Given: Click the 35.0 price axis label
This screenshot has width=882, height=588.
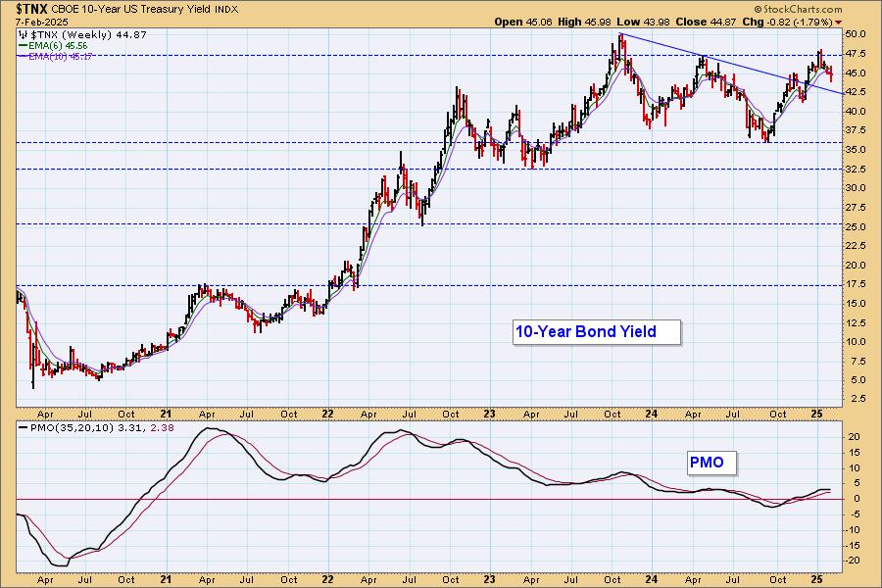Looking at the screenshot, I should [855, 150].
